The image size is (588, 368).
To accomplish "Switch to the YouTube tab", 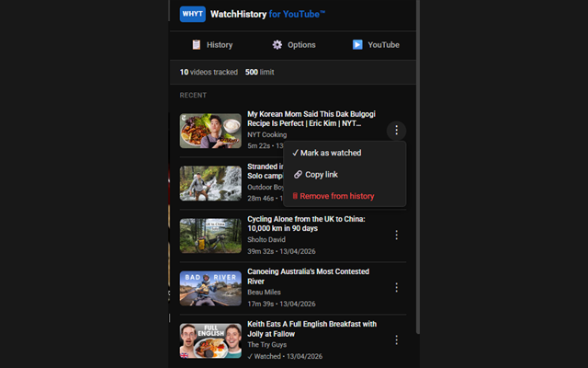I will [x=376, y=45].
